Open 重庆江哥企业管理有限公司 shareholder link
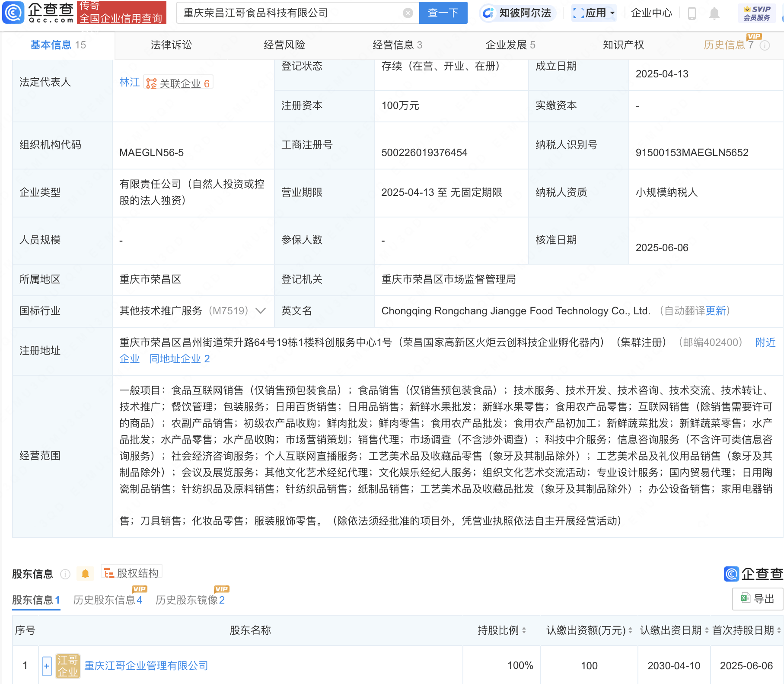 [x=146, y=666]
